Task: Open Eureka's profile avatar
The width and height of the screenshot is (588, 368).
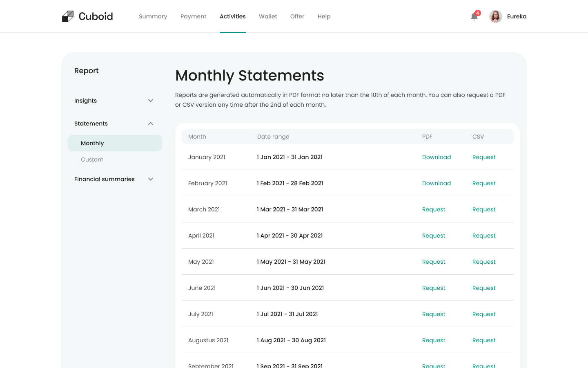Action: coord(495,16)
